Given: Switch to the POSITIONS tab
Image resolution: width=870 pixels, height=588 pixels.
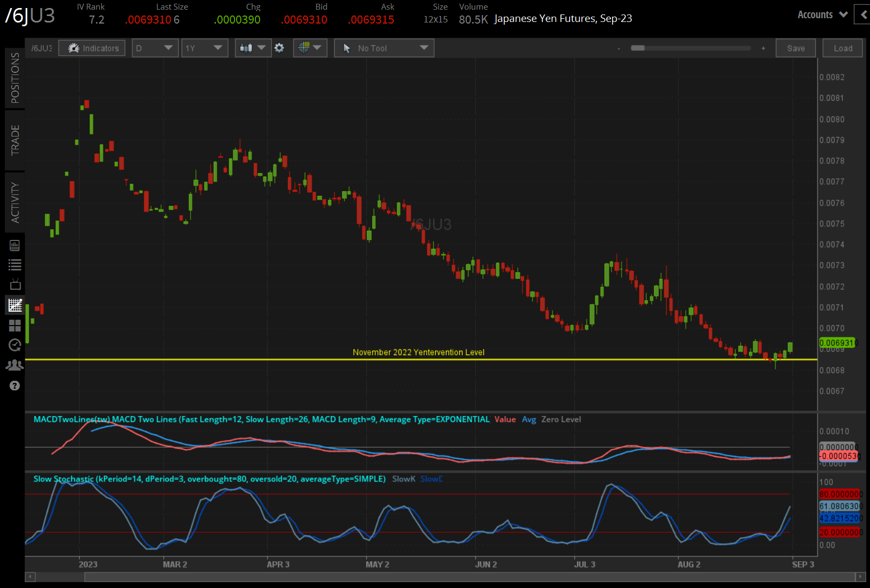Looking at the screenshot, I should [15, 78].
